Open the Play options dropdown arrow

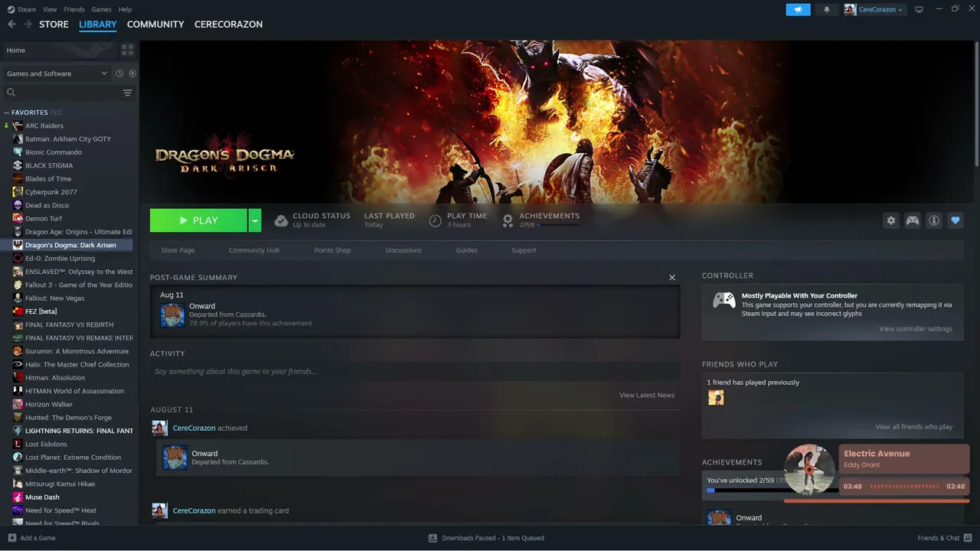(255, 220)
